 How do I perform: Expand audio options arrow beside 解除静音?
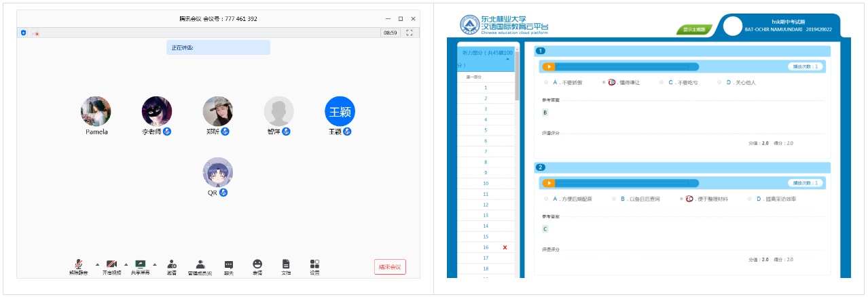96,264
